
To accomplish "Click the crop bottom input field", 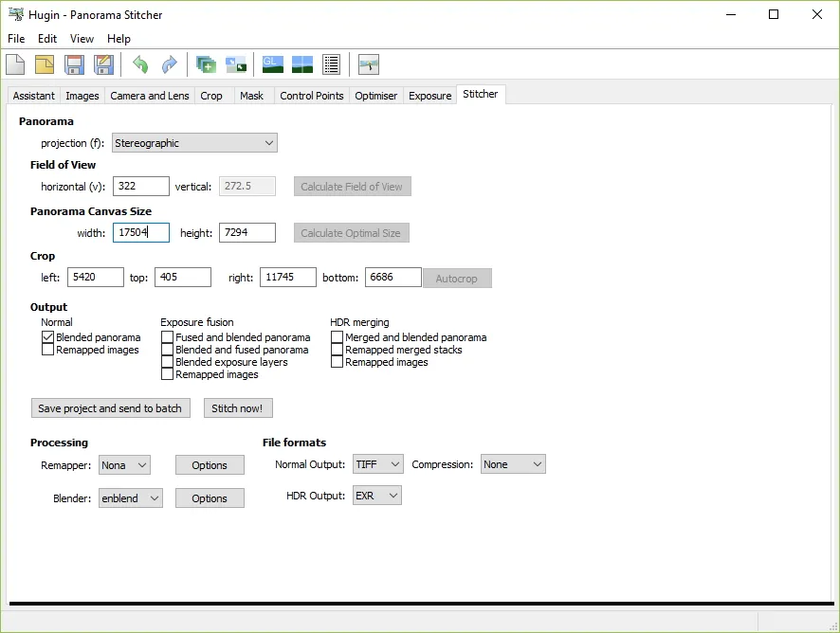I will pyautogui.click(x=393, y=277).
